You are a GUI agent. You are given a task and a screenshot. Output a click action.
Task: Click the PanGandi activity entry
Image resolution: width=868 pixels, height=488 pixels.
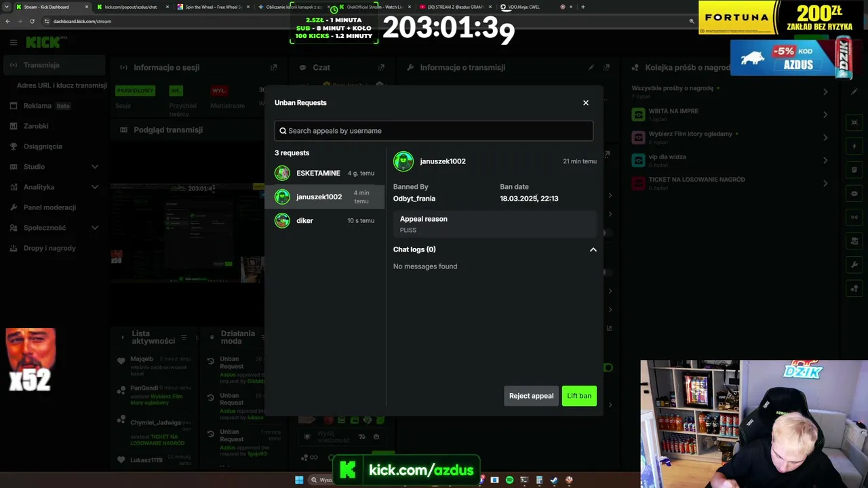(156, 396)
